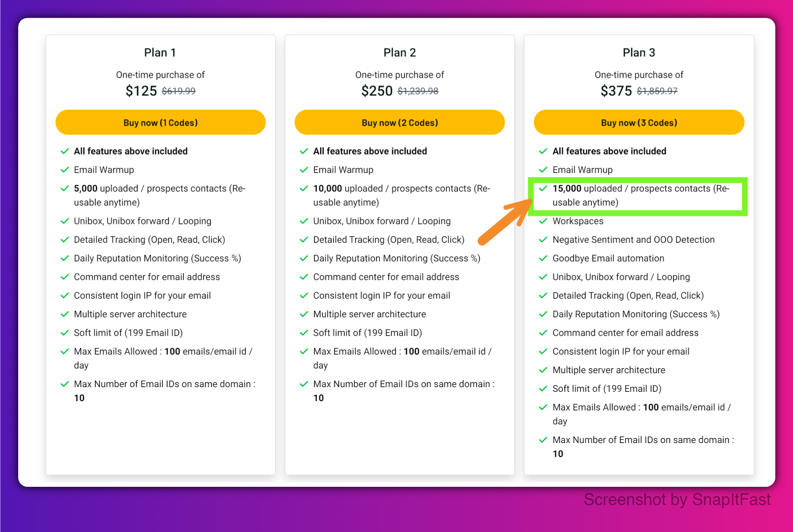
Task: Click Plan 2 Command center for email address
Action: (x=386, y=277)
